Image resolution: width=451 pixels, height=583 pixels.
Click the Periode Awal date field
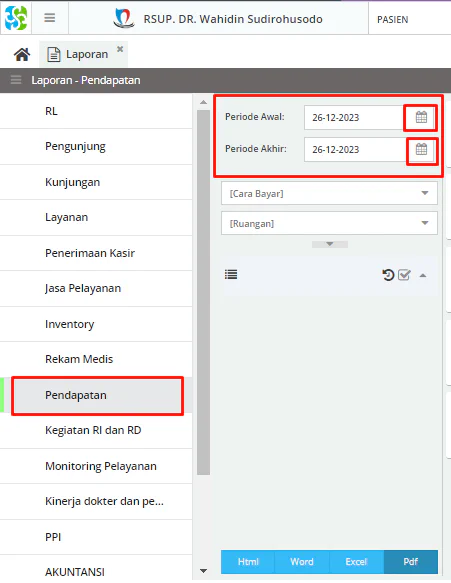point(353,117)
